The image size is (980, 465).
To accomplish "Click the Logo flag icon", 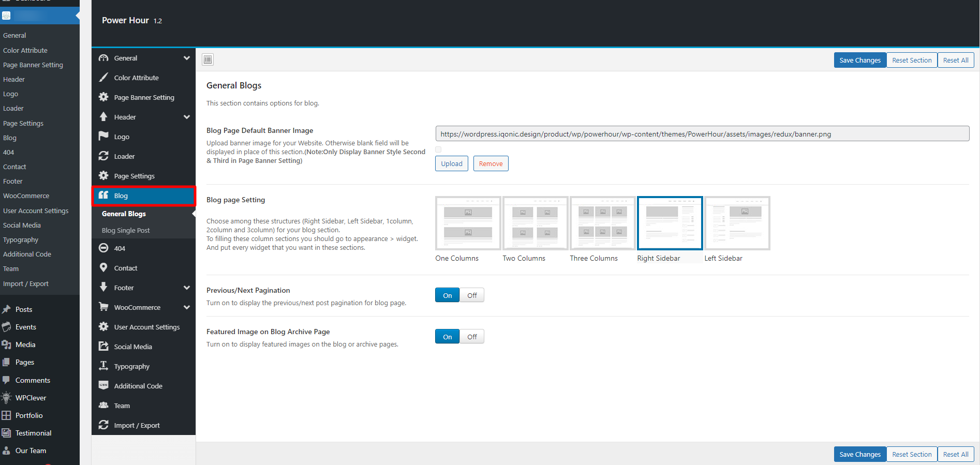I will pyautogui.click(x=103, y=136).
